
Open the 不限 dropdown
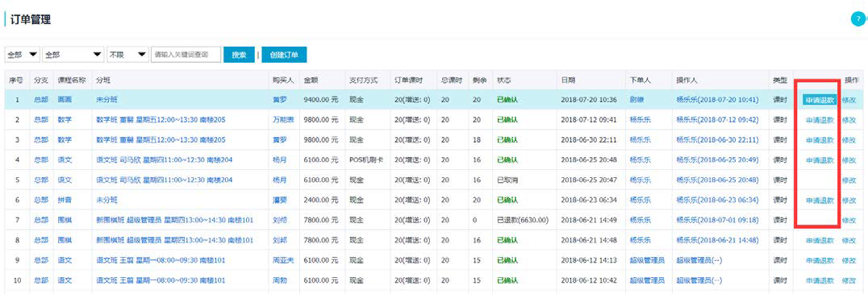pos(128,55)
